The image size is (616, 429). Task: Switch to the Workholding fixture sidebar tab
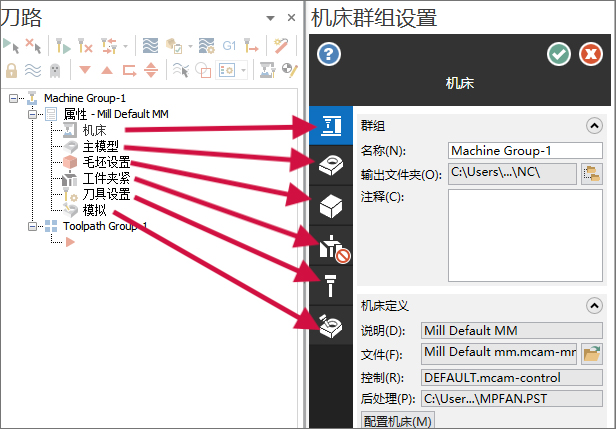(x=331, y=246)
